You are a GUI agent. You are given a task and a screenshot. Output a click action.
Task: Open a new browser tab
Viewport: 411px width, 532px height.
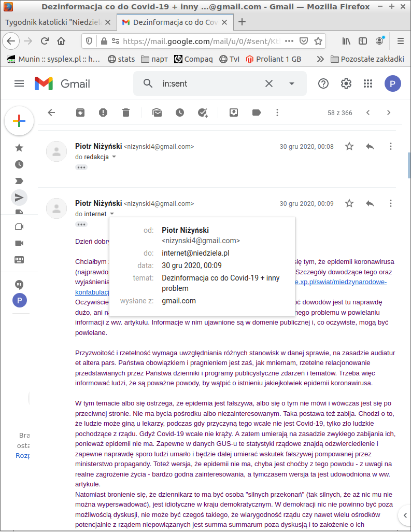point(242,22)
